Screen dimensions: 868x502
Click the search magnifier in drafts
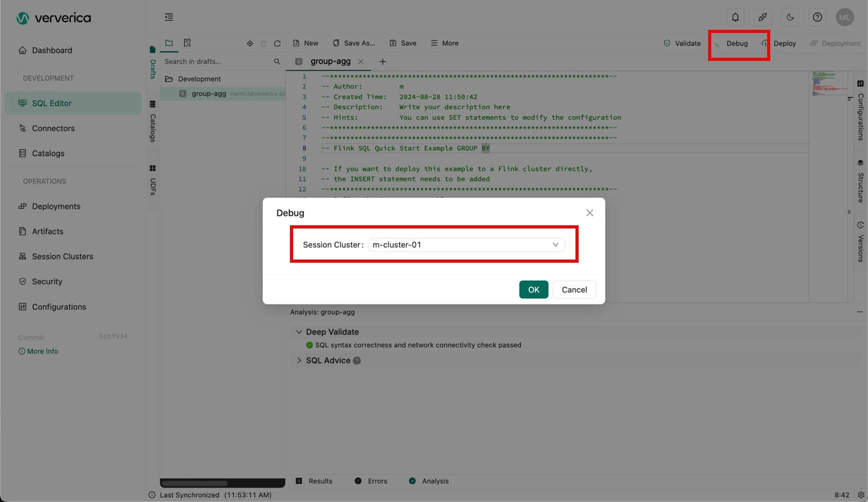(x=277, y=62)
